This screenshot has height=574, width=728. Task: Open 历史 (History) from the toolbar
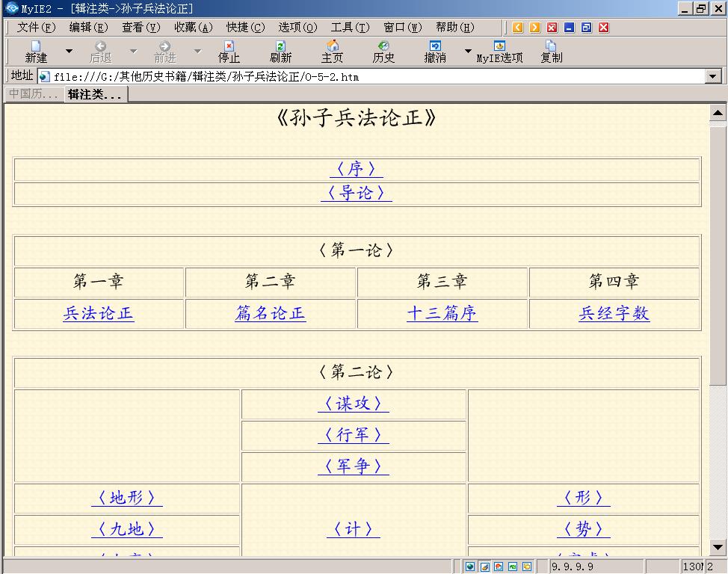click(383, 51)
